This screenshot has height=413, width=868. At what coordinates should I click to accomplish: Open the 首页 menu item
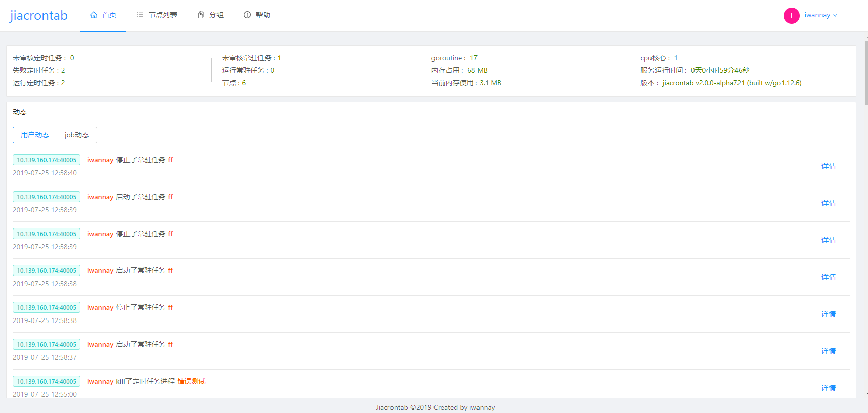tap(103, 15)
